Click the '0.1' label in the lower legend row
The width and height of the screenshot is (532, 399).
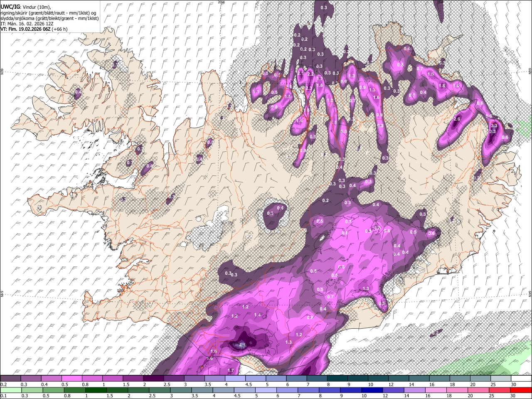(x=3, y=396)
